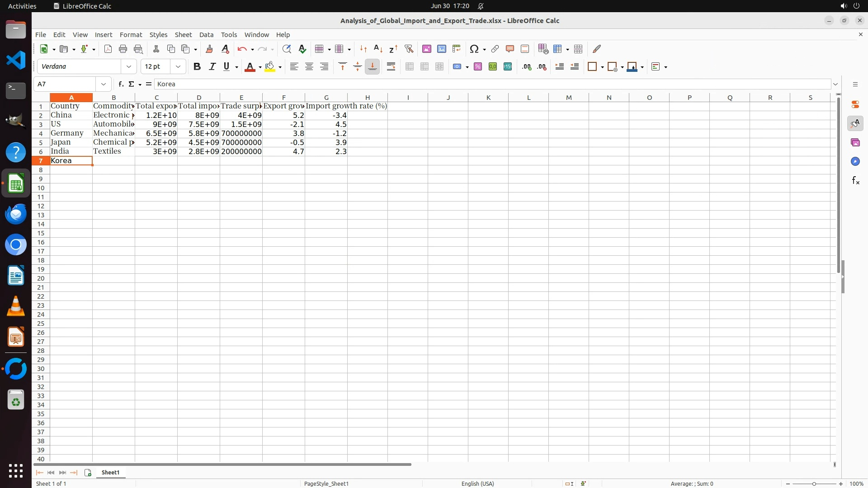Select the Sheet1 tab
The height and width of the screenshot is (488, 868).
[110, 472]
